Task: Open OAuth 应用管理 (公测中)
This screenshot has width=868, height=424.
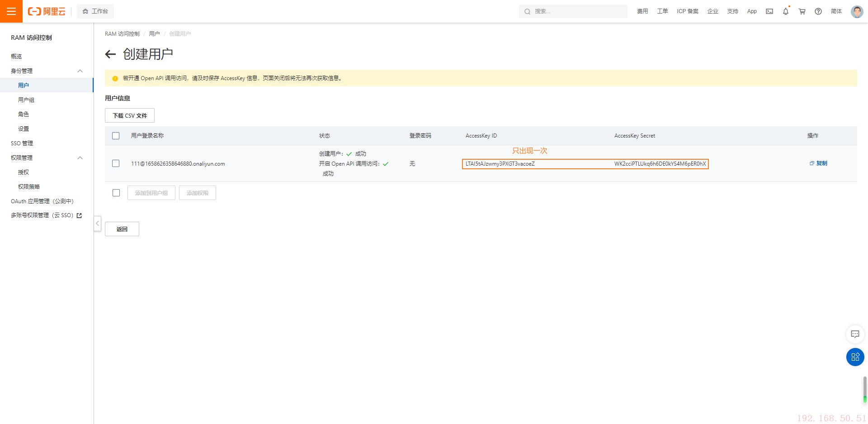Action: (x=42, y=201)
